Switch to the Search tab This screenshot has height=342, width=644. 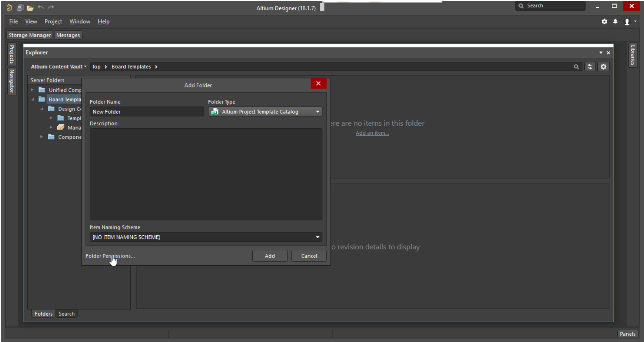pyautogui.click(x=66, y=314)
